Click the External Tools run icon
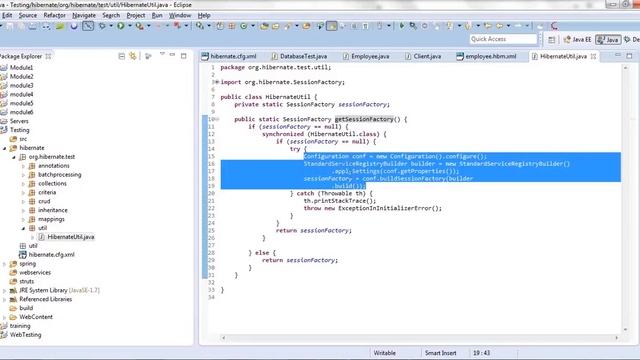 140,26
